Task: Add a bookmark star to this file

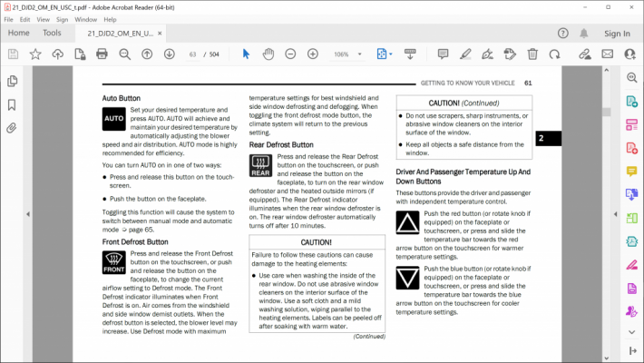Action: pos(35,54)
